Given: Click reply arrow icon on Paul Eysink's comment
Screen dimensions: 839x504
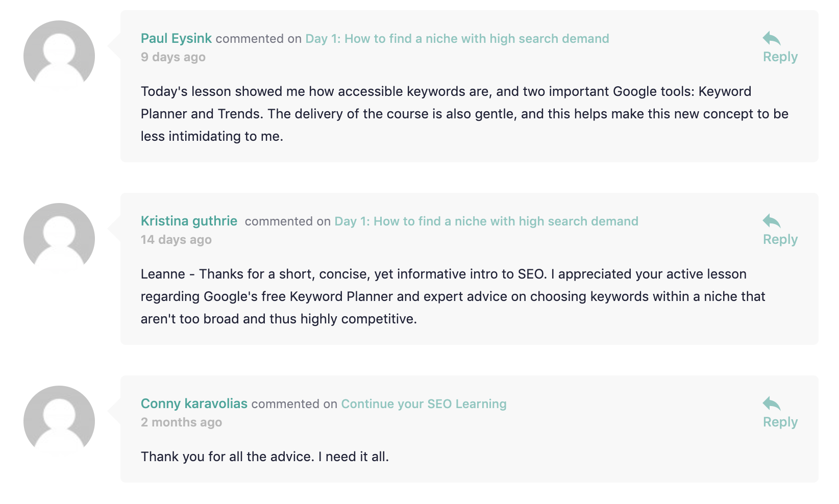Looking at the screenshot, I should 772,38.
